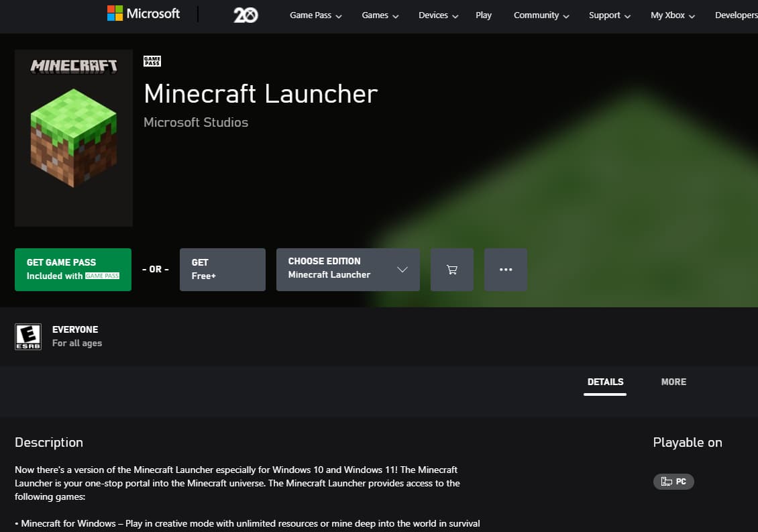Open the Developers nav item

[737, 15]
